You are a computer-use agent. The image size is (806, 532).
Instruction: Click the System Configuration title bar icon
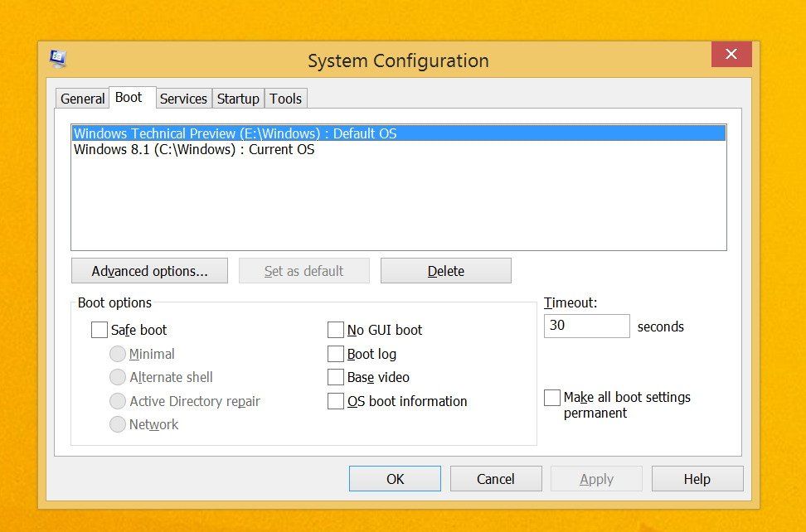58,59
